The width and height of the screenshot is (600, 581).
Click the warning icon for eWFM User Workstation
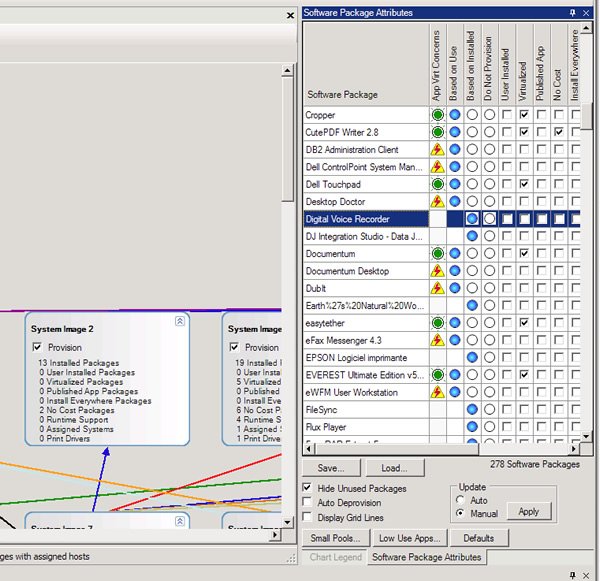tap(437, 392)
